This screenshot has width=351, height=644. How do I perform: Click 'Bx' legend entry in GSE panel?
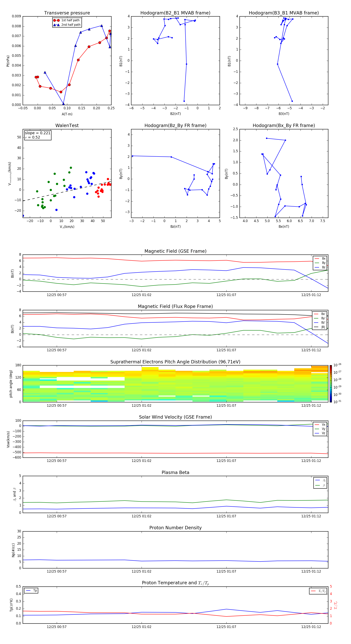[320, 259]
